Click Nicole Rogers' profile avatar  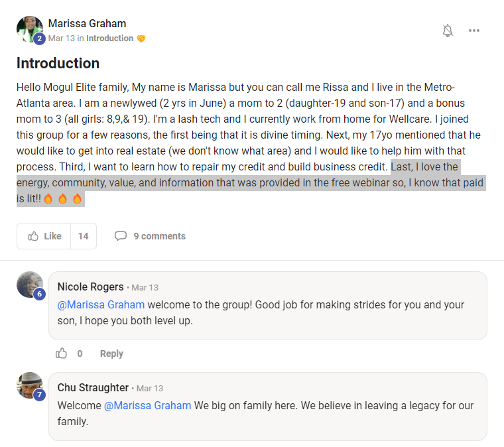coord(29,284)
